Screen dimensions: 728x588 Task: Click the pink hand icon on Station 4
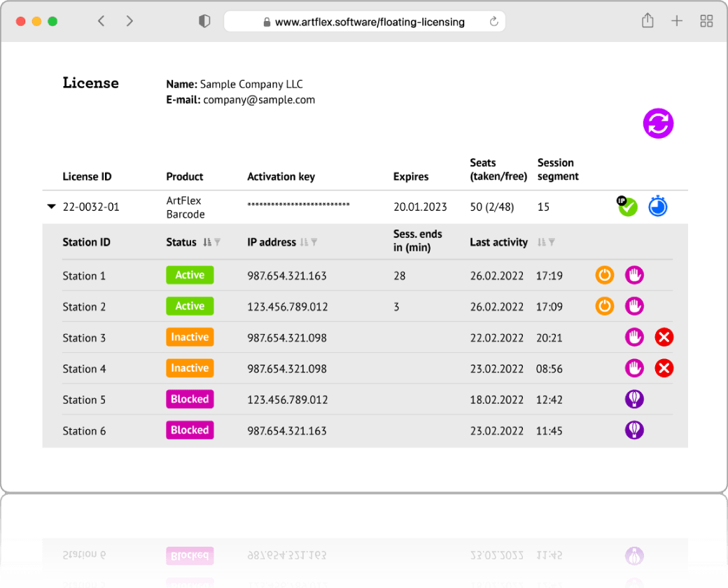[x=634, y=368]
